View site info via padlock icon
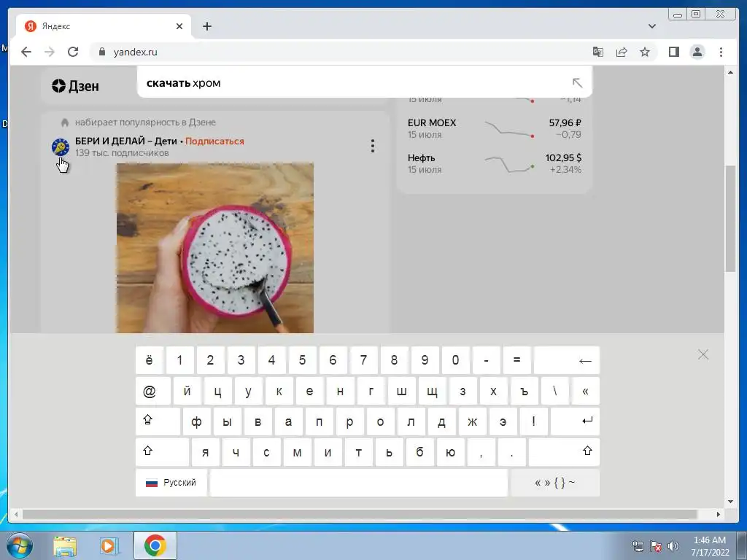The image size is (747, 560). (102, 52)
